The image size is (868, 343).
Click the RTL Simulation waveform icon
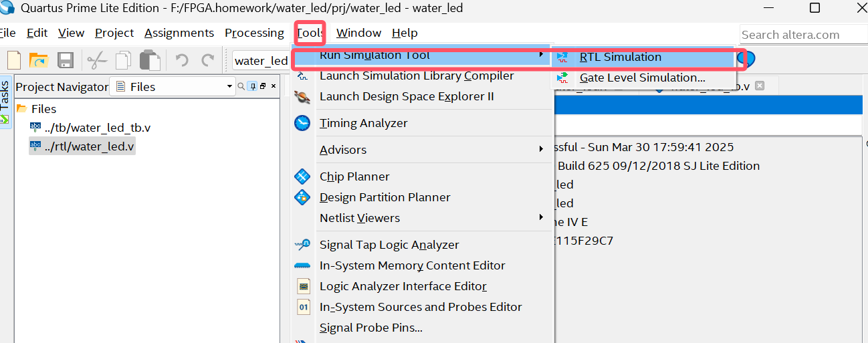(562, 58)
